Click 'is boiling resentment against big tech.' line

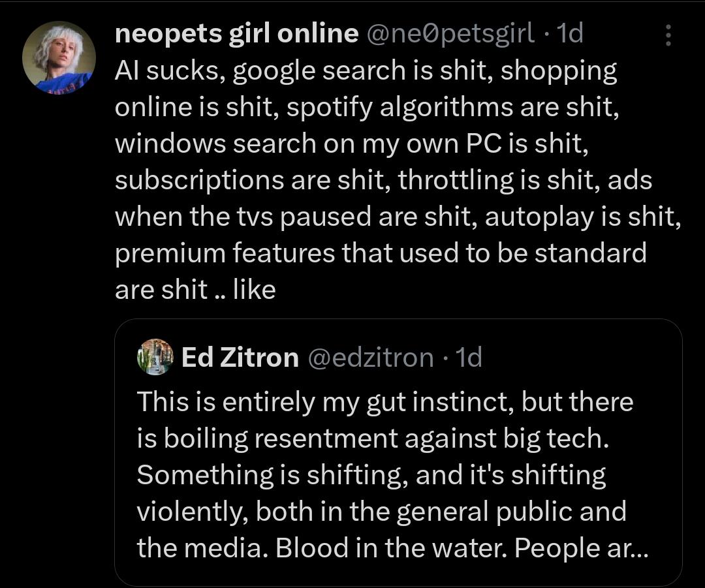click(x=372, y=439)
